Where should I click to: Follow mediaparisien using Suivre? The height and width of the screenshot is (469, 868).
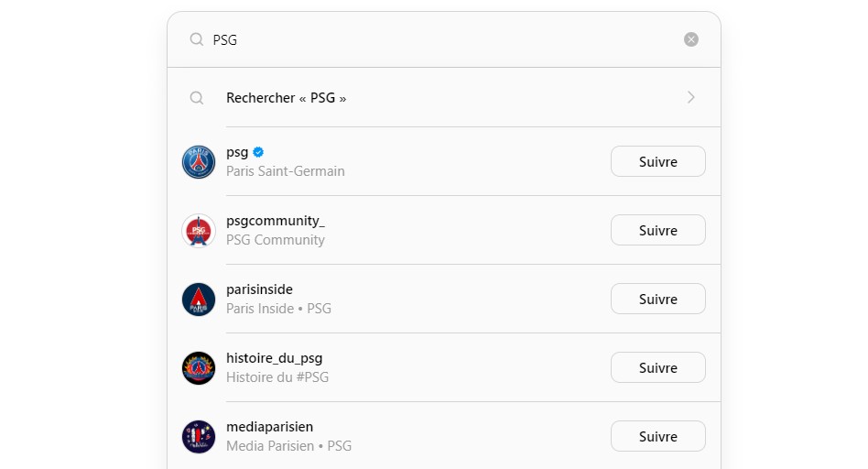coord(658,436)
